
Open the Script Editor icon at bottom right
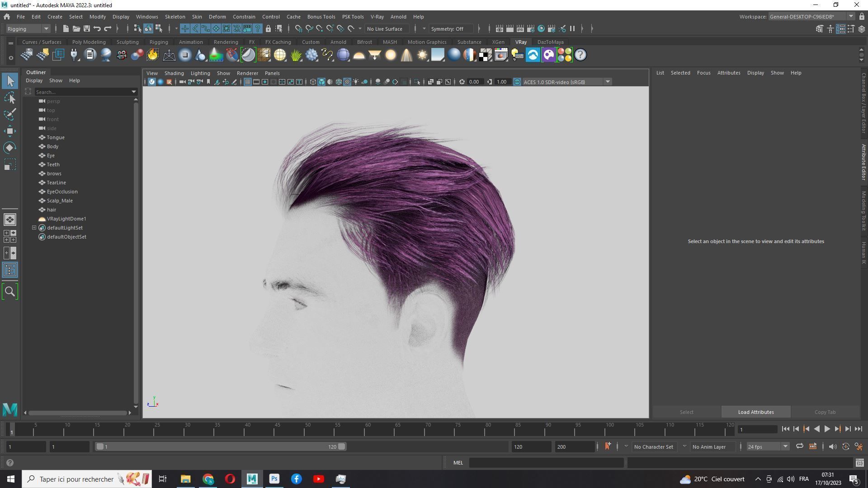[859, 463]
